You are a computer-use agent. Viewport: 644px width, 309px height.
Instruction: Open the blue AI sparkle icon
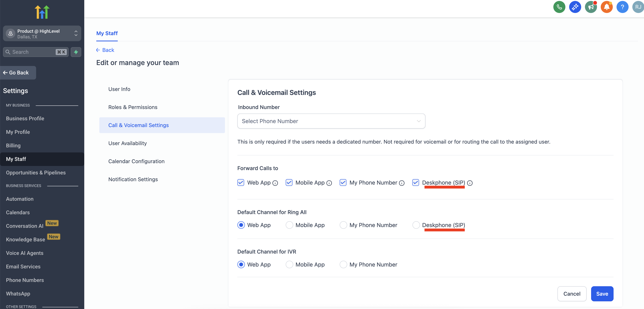coord(575,7)
